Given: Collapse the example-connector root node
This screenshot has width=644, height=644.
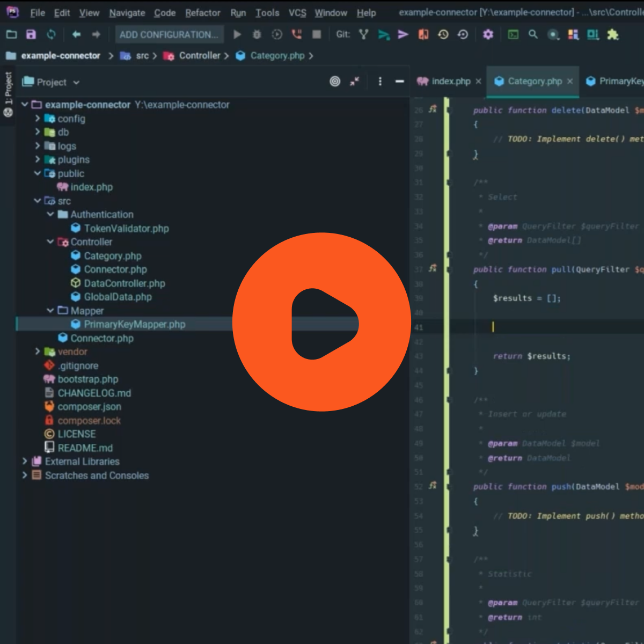Looking at the screenshot, I should [x=25, y=104].
